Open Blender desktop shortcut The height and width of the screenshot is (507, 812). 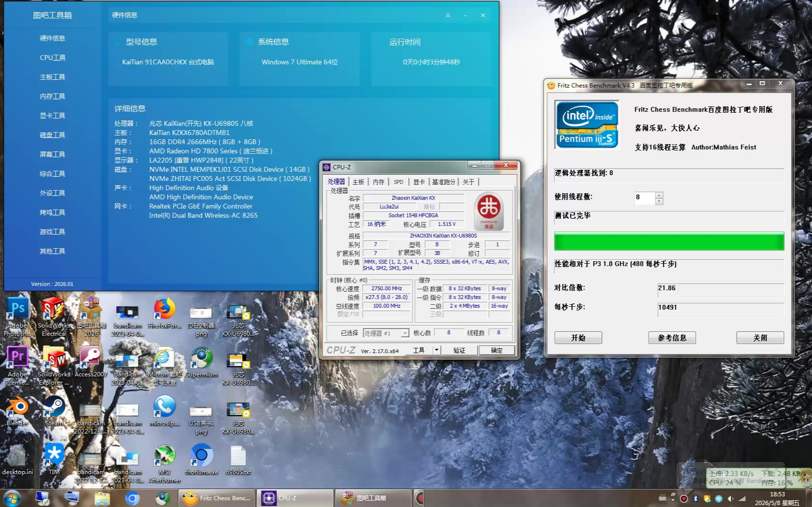tap(17, 411)
